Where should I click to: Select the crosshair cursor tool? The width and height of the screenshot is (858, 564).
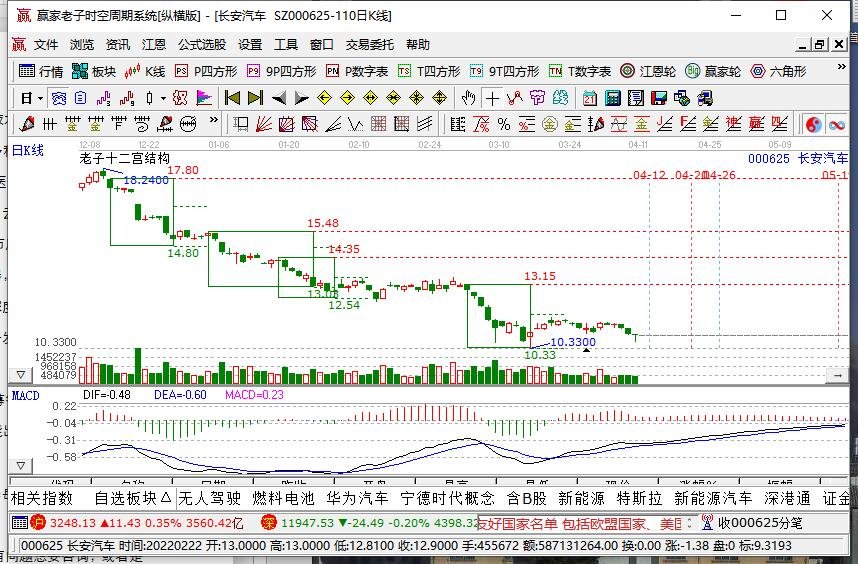tap(492, 98)
